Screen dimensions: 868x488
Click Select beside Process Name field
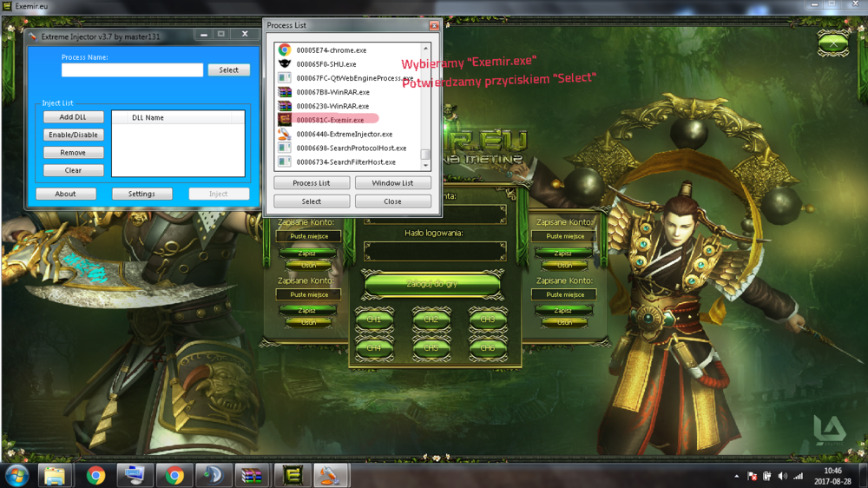tap(228, 69)
